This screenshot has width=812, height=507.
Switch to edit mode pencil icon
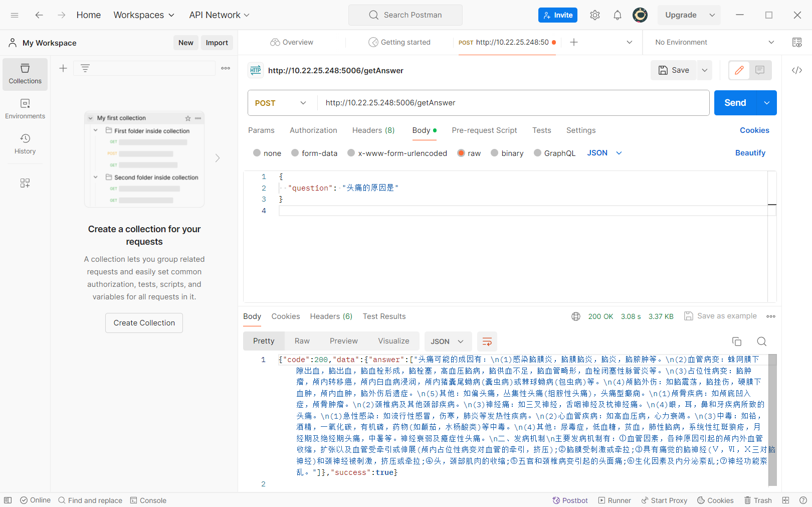[739, 70]
